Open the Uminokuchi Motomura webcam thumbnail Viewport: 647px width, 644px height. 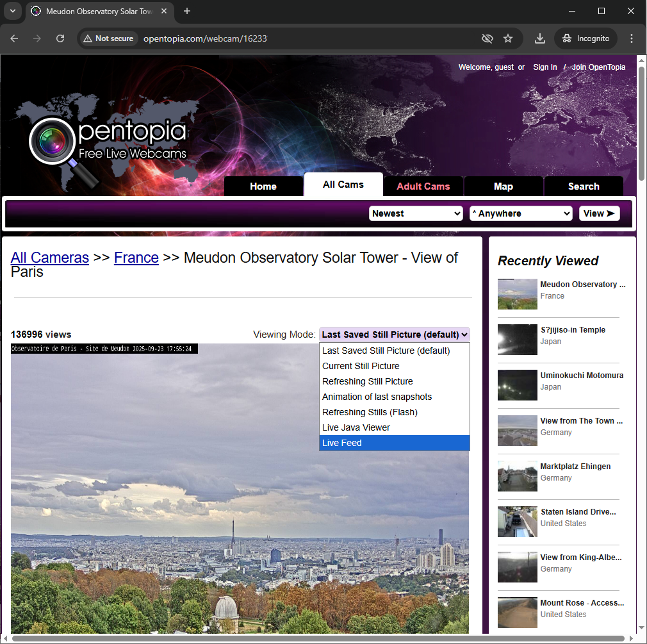[517, 385]
